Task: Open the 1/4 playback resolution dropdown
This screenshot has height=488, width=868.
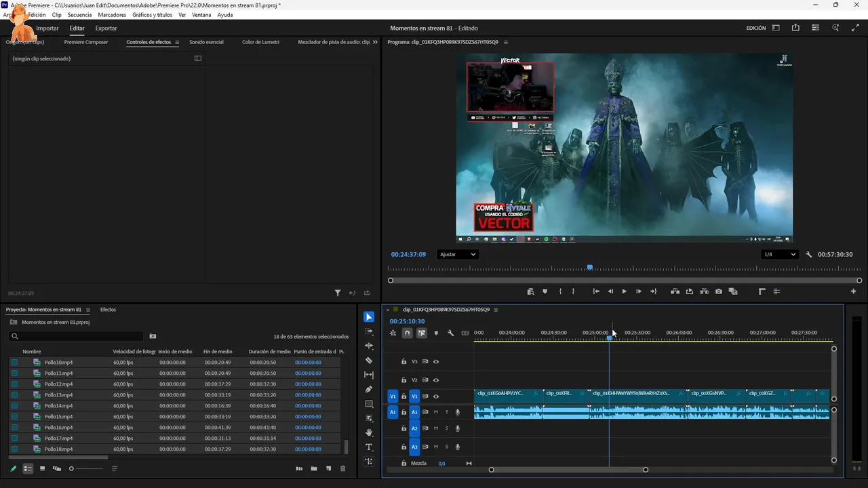Action: tap(779, 255)
